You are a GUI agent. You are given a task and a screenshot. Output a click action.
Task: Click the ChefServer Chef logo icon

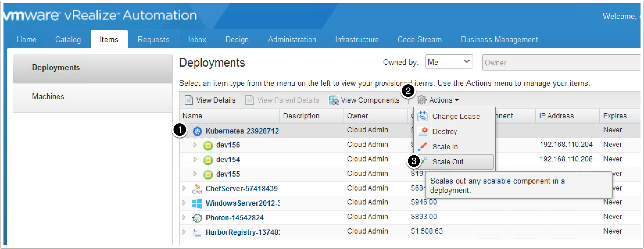coord(197,189)
